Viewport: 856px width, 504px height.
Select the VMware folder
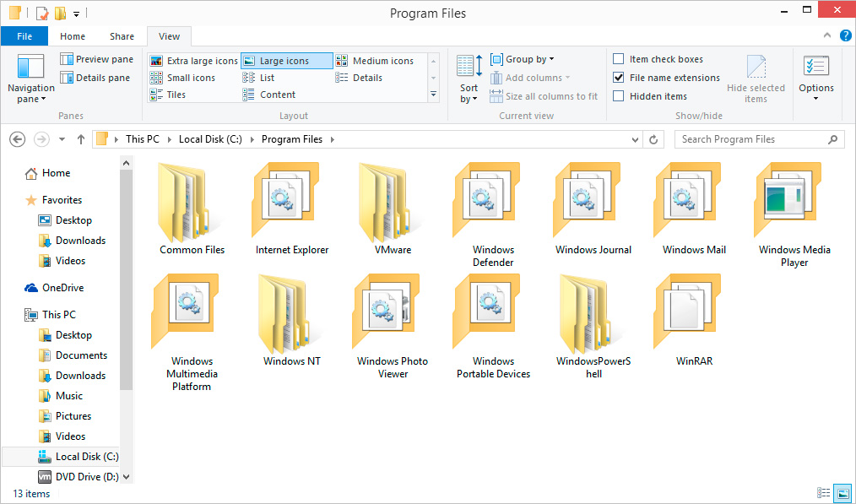(393, 209)
